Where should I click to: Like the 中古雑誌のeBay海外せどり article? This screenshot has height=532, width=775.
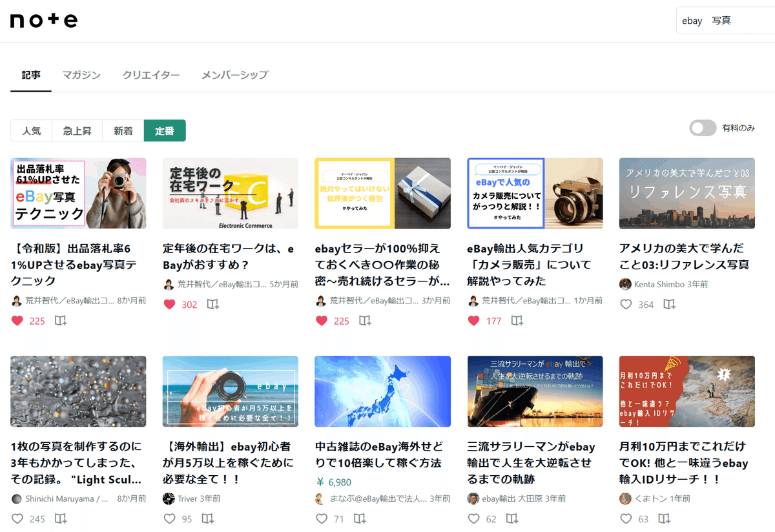[x=321, y=518]
